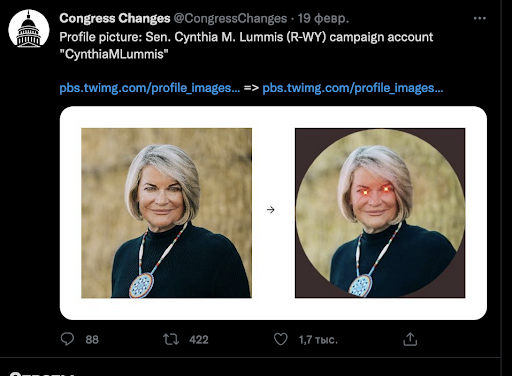The height and width of the screenshot is (376, 512).
Task: Open the Congress Changes display name
Action: pyautogui.click(x=115, y=18)
